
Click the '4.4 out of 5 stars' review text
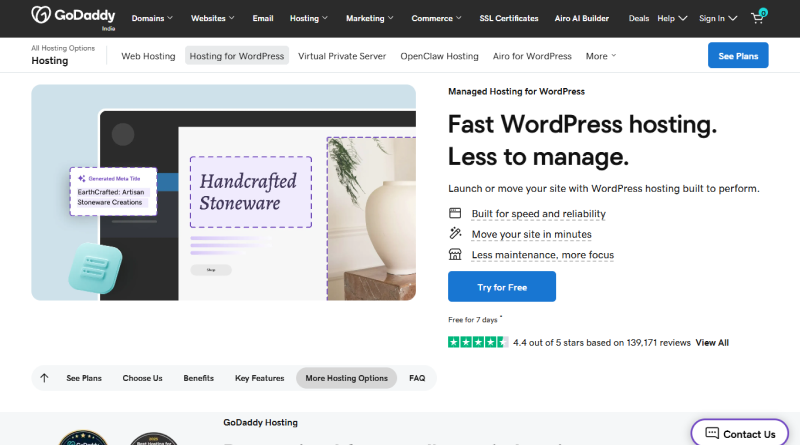tap(602, 343)
